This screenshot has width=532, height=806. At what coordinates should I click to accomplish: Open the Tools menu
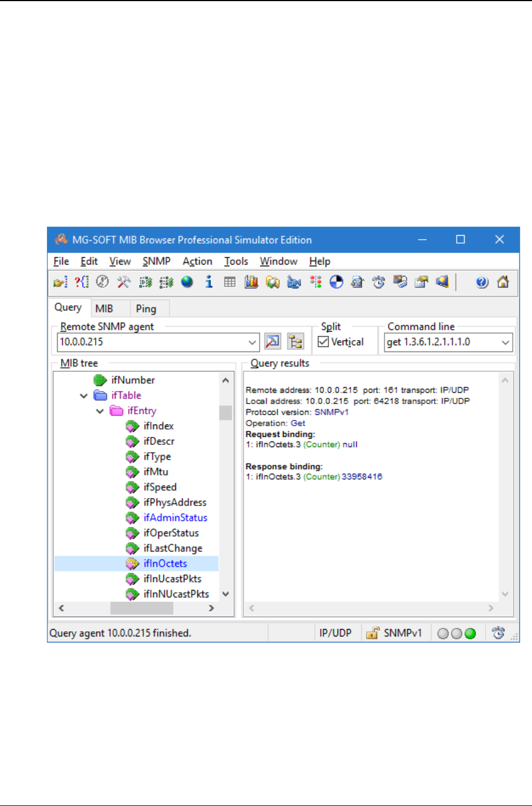tap(236, 261)
